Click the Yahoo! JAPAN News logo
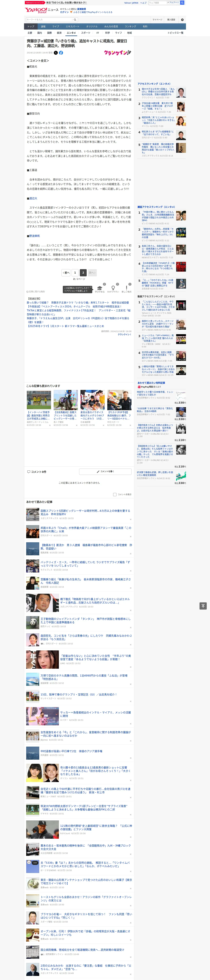The height and width of the screenshot is (980, 210). [x=42, y=10]
